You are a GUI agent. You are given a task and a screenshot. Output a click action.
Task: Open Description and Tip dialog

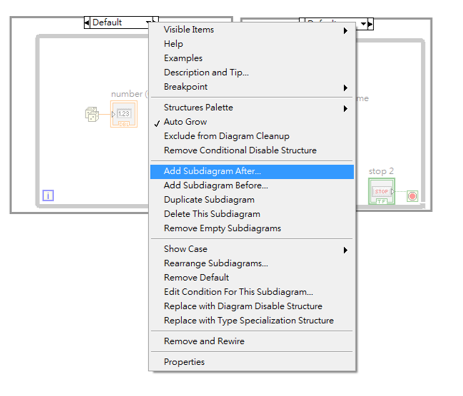pos(252,73)
